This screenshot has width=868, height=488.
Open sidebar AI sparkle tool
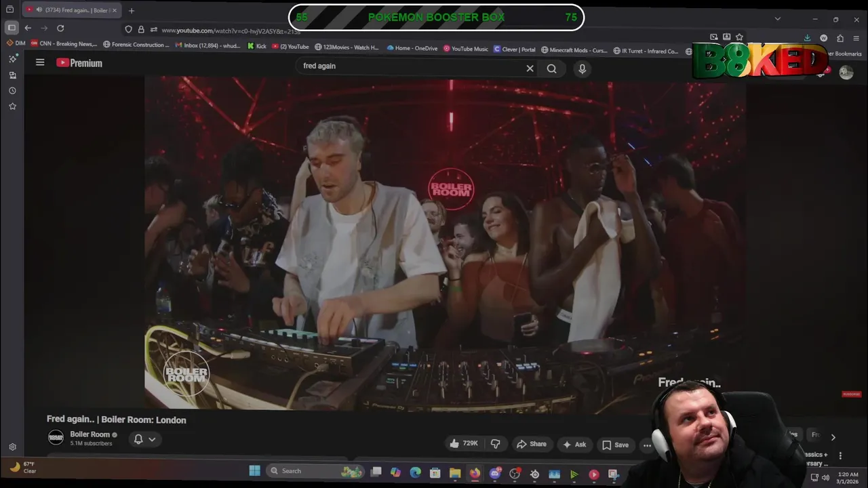pos(12,59)
